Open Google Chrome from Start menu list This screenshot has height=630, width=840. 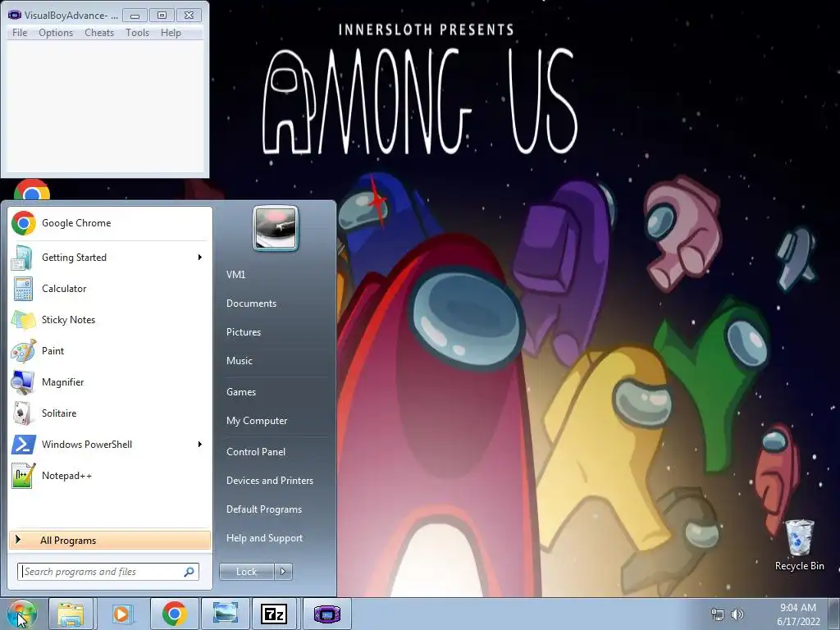pyautogui.click(x=110, y=223)
